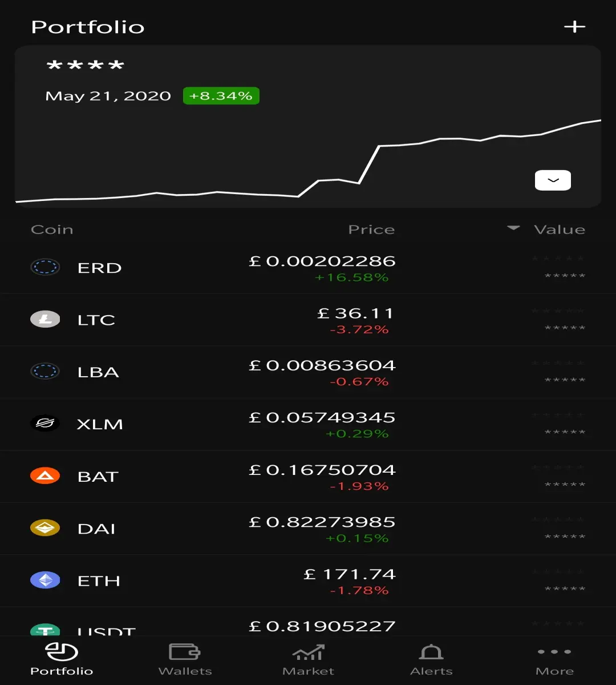
Task: Select the Ethereum ETH diamond icon
Action: tap(45, 581)
